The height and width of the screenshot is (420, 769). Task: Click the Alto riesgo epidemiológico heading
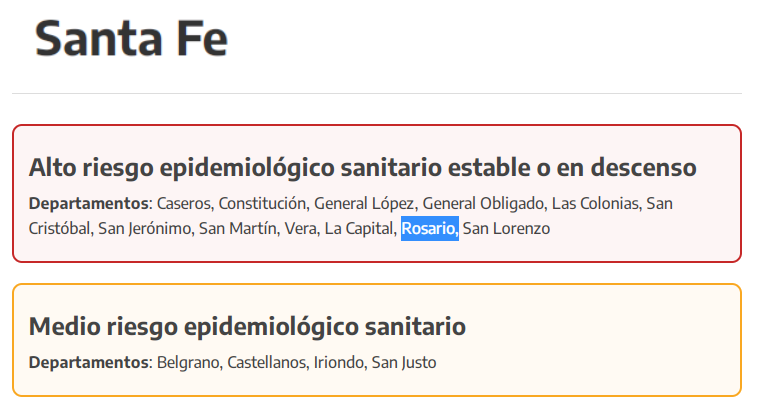tap(362, 167)
